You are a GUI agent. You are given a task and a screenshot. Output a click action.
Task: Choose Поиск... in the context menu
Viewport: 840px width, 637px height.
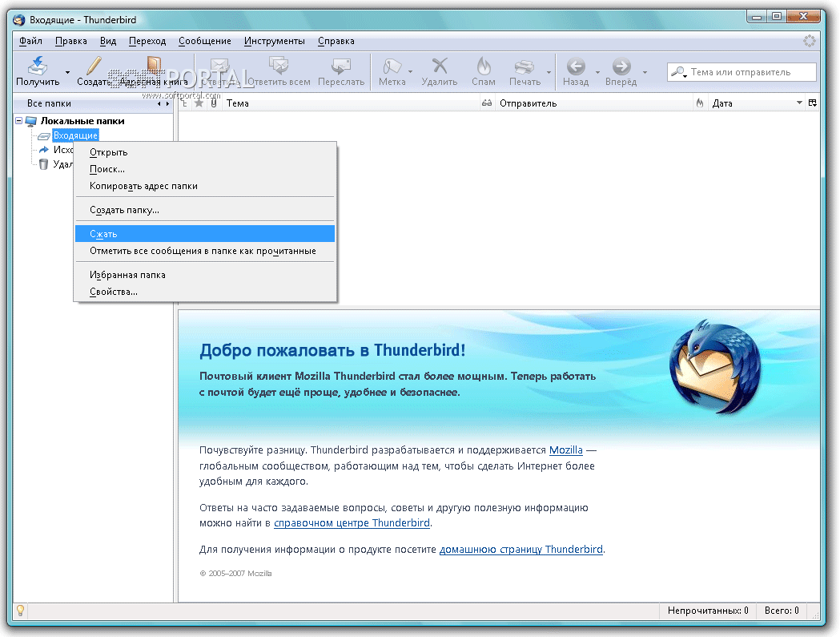(x=205, y=169)
